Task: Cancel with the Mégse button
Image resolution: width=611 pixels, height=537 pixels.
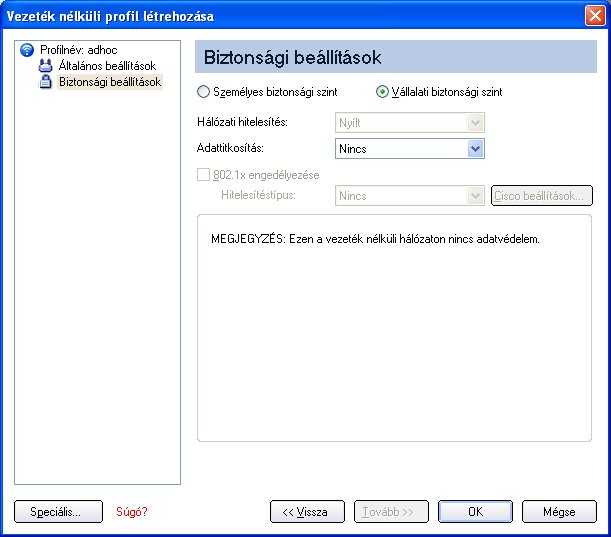Action: [559, 512]
